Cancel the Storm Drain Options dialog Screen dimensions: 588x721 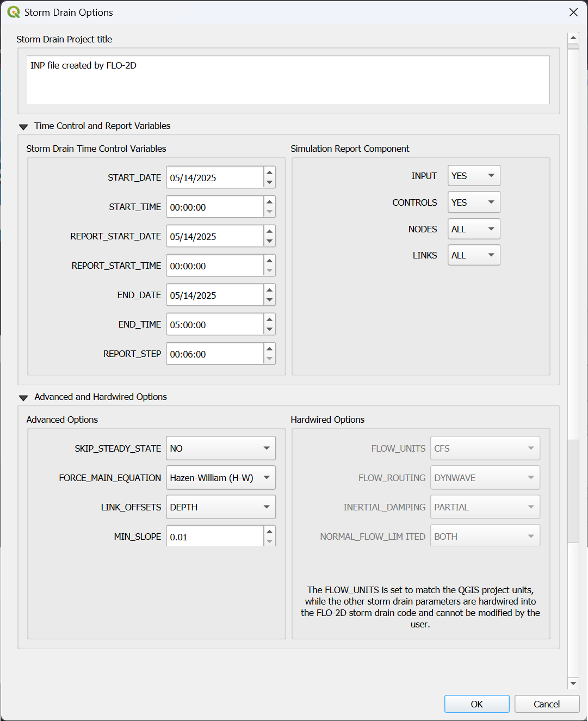click(546, 704)
